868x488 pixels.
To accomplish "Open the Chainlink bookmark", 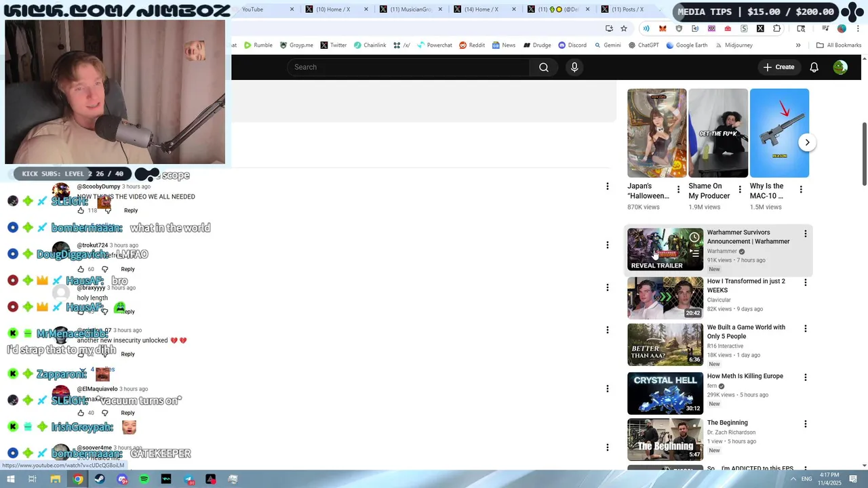I will (370, 45).
